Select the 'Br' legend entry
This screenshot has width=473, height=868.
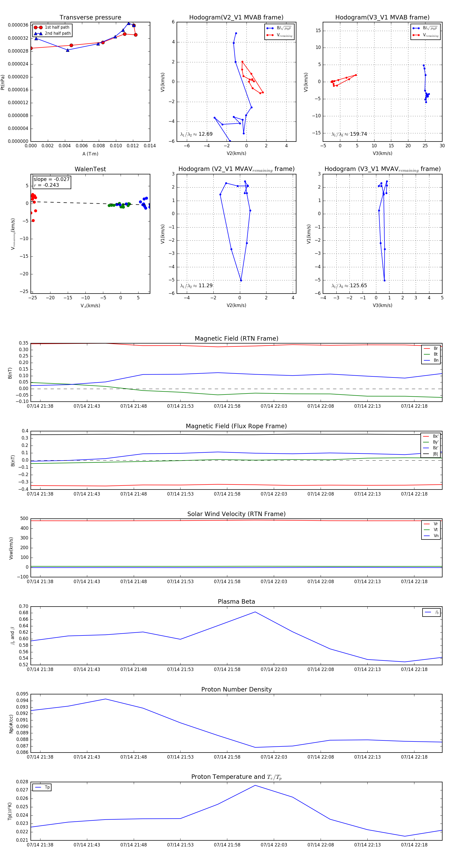(431, 349)
